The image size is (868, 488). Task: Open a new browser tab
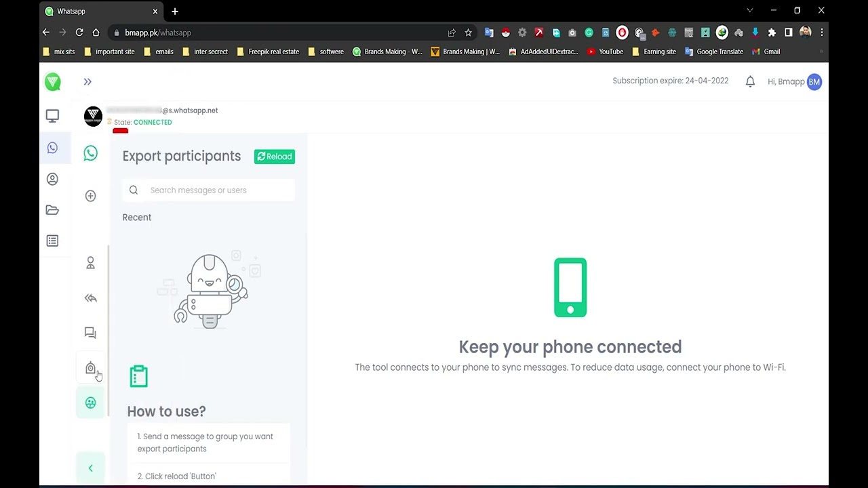175,12
